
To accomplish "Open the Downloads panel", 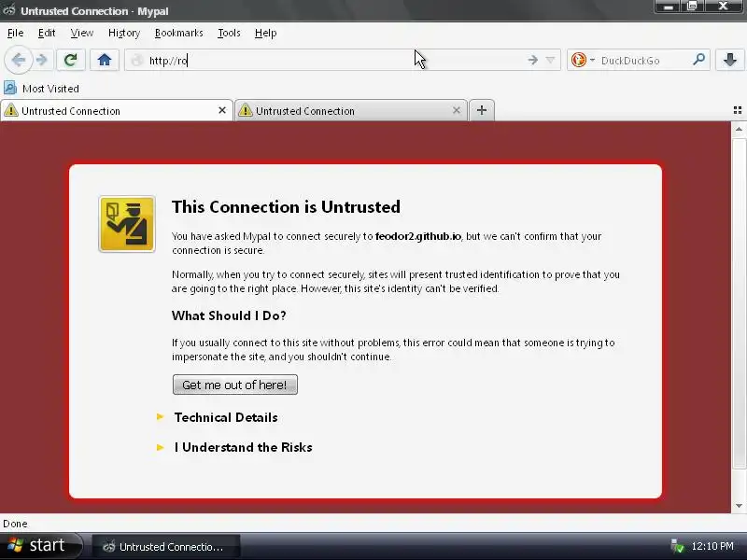I will (729, 60).
